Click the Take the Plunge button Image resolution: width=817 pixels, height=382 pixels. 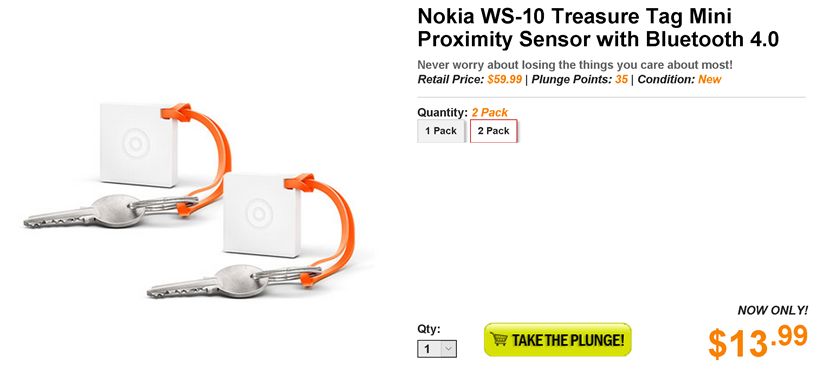coord(558,340)
